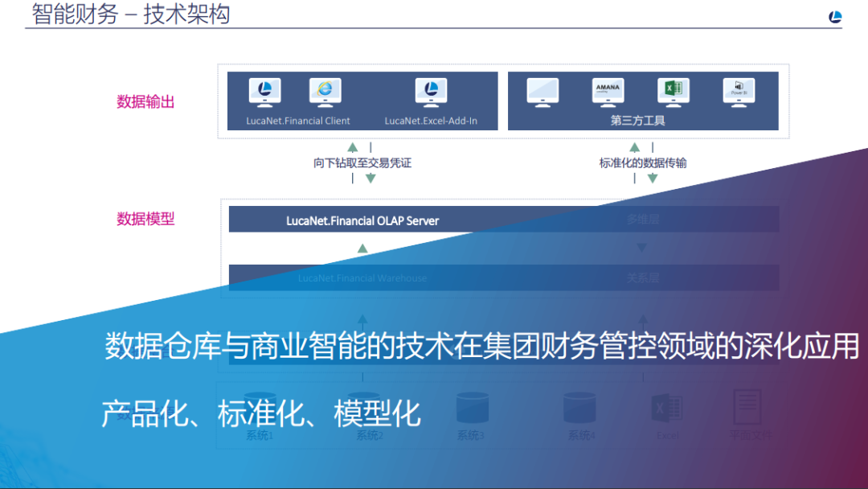Click the up arrow above 向下钻取至交易凭证
Image resolution: width=868 pixels, height=489 pixels.
pos(353,147)
